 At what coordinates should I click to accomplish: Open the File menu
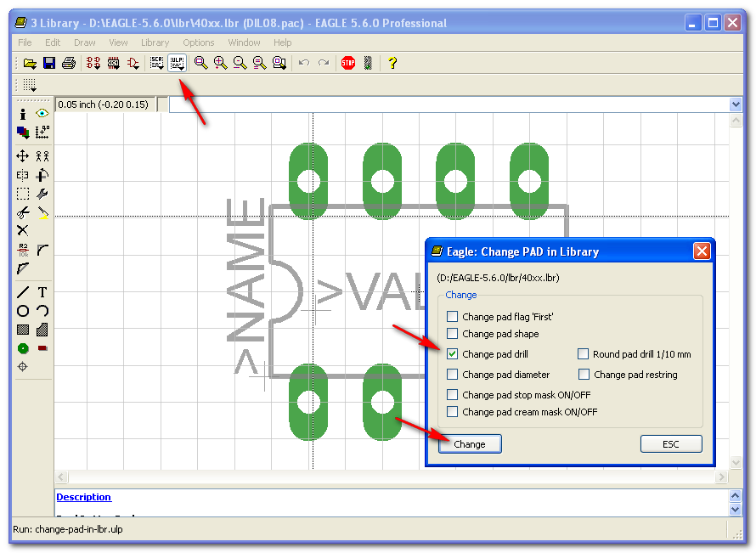(x=25, y=42)
